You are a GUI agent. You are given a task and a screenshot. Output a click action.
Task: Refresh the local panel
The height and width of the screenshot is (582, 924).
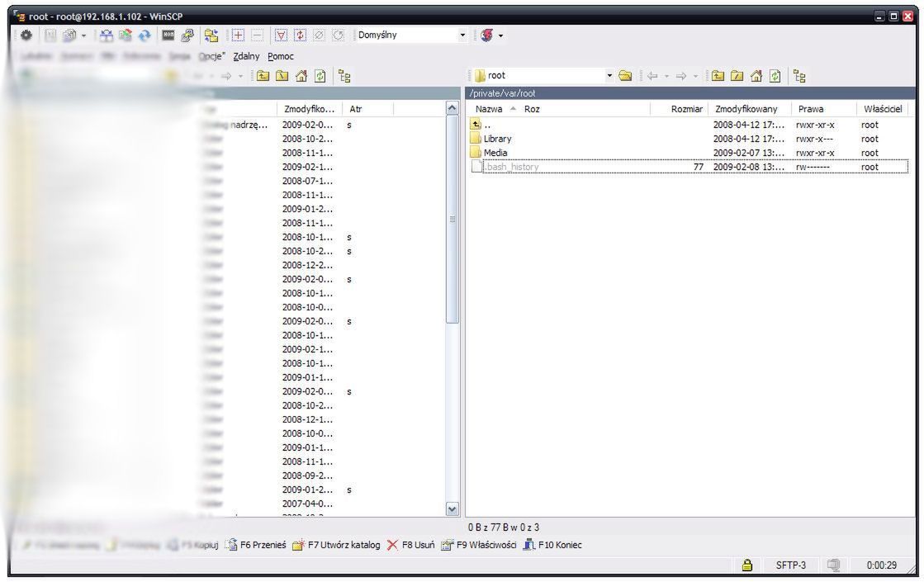click(320, 76)
